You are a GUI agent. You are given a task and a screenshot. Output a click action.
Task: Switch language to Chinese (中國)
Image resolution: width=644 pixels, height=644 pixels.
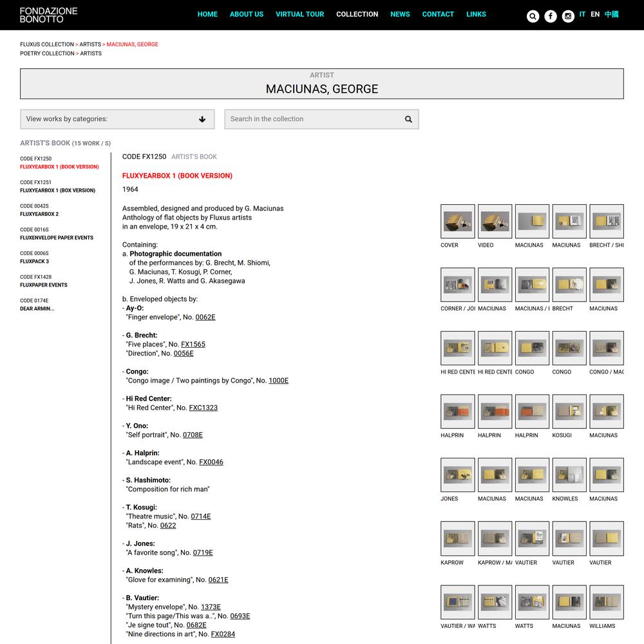pyautogui.click(x=612, y=14)
